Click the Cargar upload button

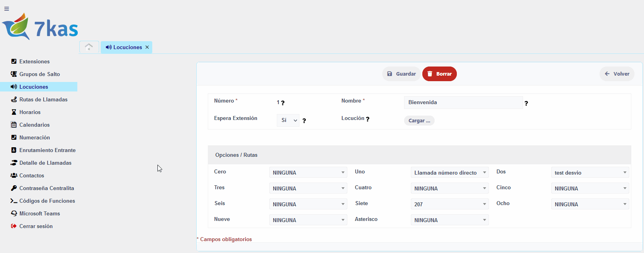click(419, 121)
